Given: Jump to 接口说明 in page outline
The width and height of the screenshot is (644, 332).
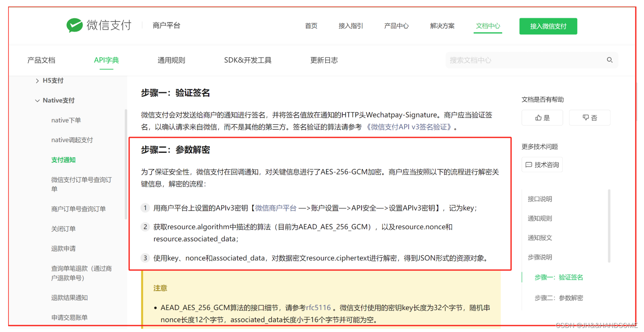Looking at the screenshot, I should click(x=540, y=199).
